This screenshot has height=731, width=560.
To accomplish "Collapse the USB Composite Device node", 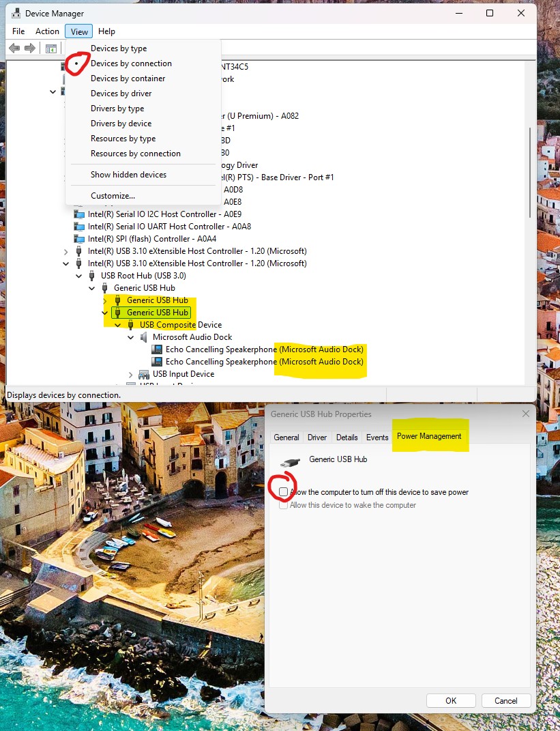I will pyautogui.click(x=118, y=325).
